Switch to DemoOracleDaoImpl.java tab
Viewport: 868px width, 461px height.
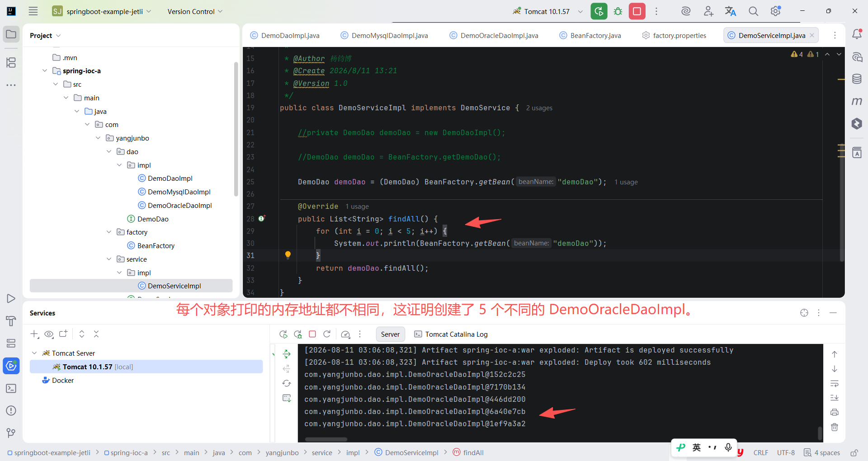[x=494, y=36]
